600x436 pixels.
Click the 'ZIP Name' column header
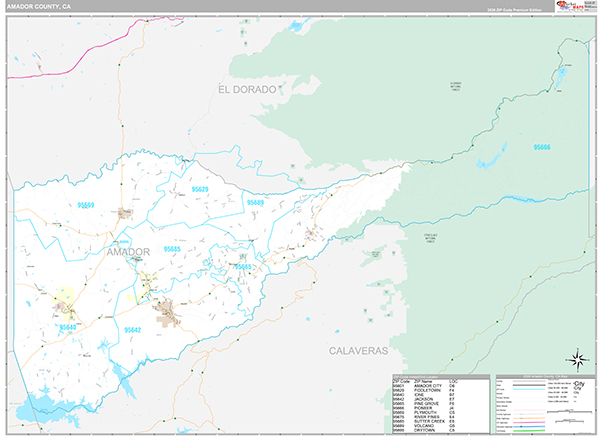tap(423, 382)
